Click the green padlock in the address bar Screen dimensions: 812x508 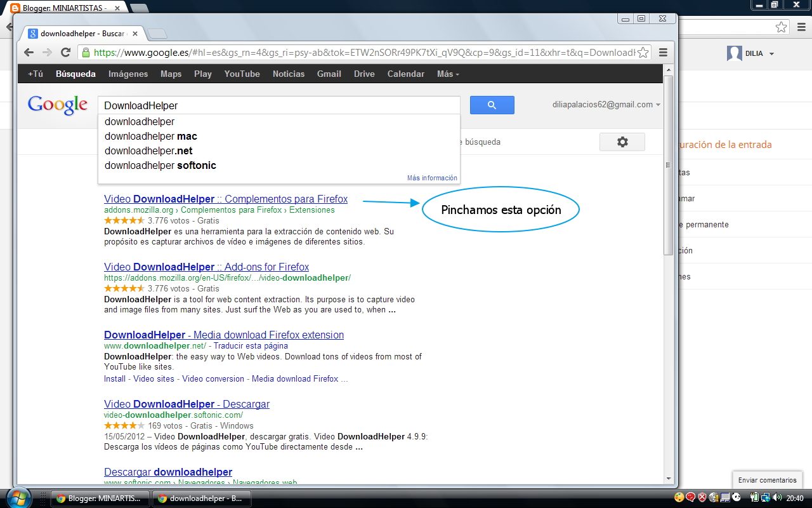click(86, 52)
